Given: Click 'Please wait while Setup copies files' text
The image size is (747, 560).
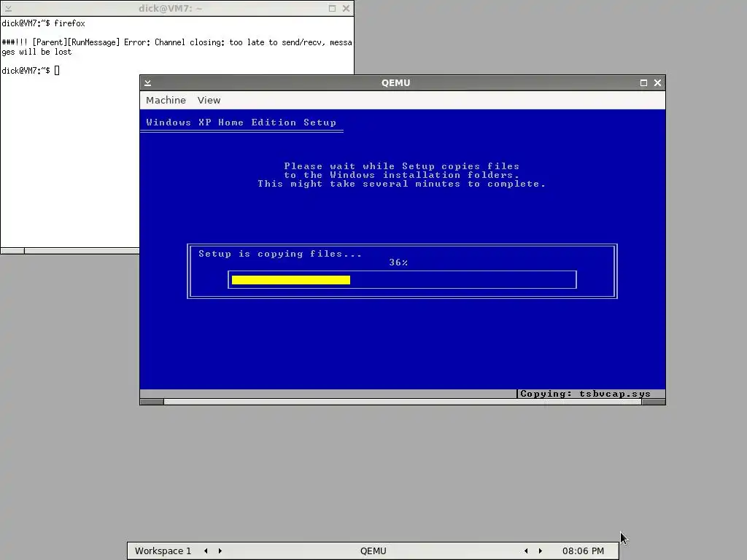Looking at the screenshot, I should pos(402,166).
